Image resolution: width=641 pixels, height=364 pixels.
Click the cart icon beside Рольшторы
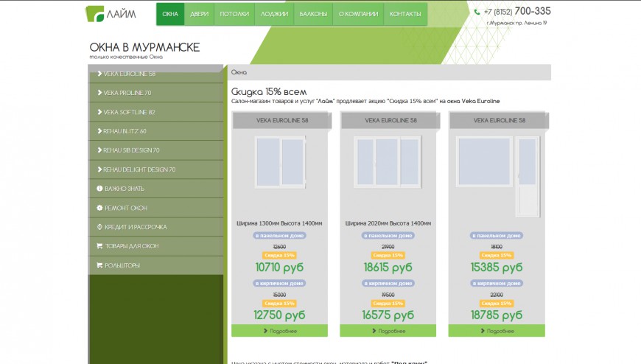pyautogui.click(x=99, y=265)
